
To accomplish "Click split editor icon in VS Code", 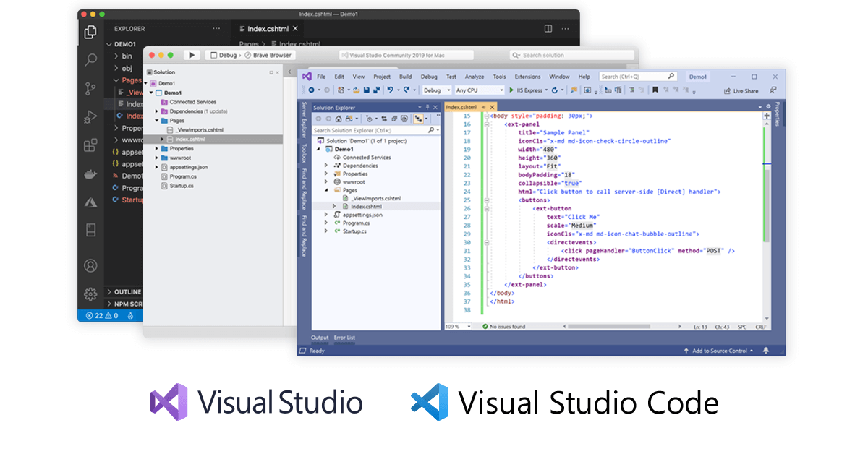I will (548, 29).
